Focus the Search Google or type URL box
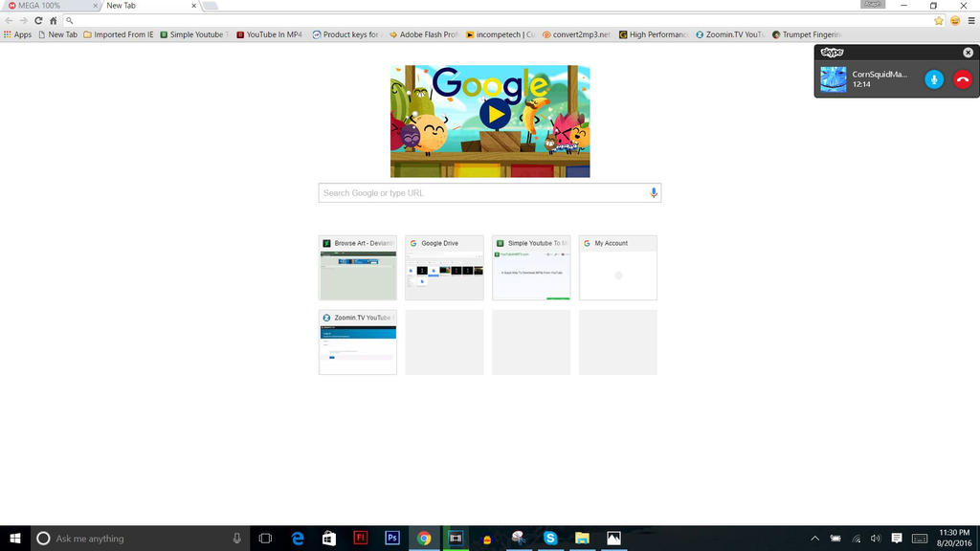 [x=489, y=193]
